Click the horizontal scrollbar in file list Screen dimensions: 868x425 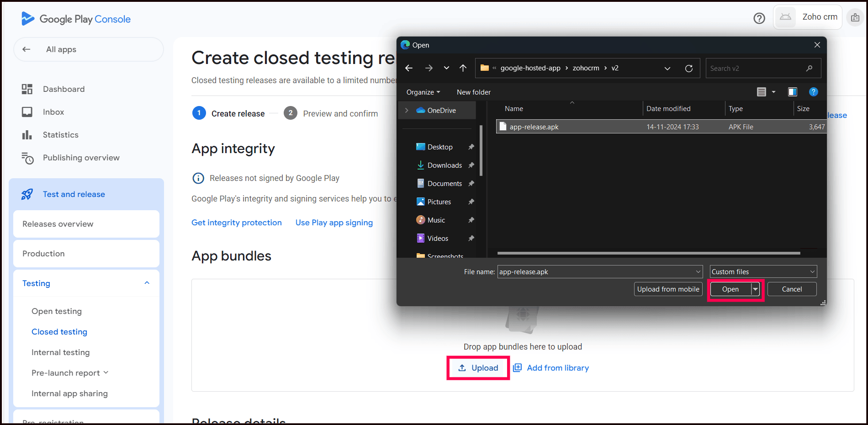pos(649,253)
